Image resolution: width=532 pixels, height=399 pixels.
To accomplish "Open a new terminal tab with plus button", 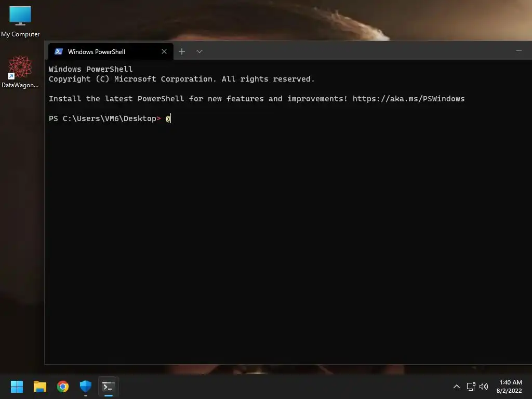I will coord(182,51).
